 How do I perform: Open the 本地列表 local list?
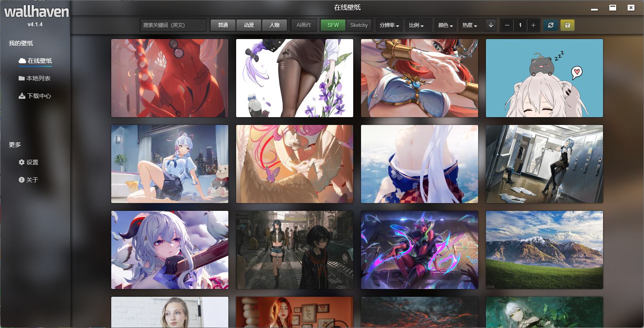point(35,78)
